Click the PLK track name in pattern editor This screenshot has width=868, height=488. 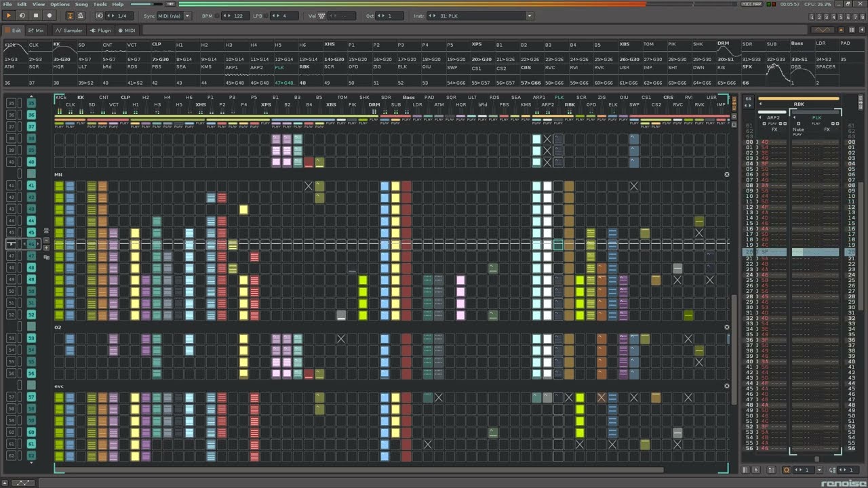(816, 117)
